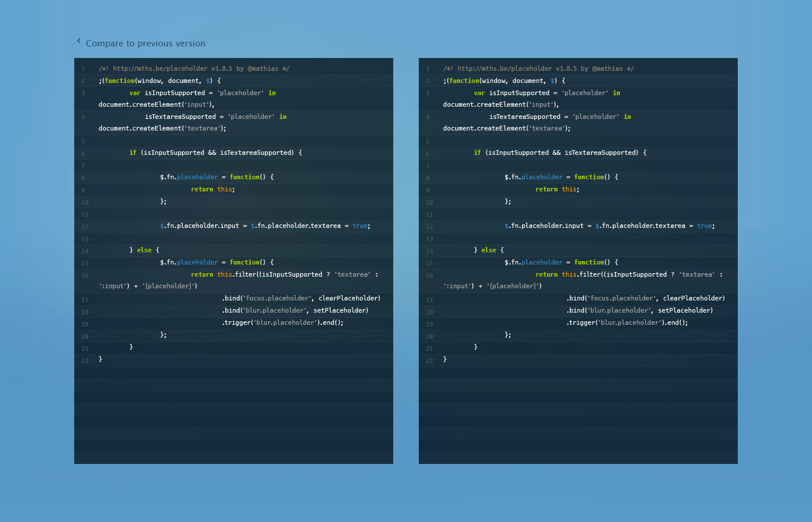Viewport: 812px width, 522px height.
Task: Click line number 1 in left panel gutter
Action: (x=84, y=68)
